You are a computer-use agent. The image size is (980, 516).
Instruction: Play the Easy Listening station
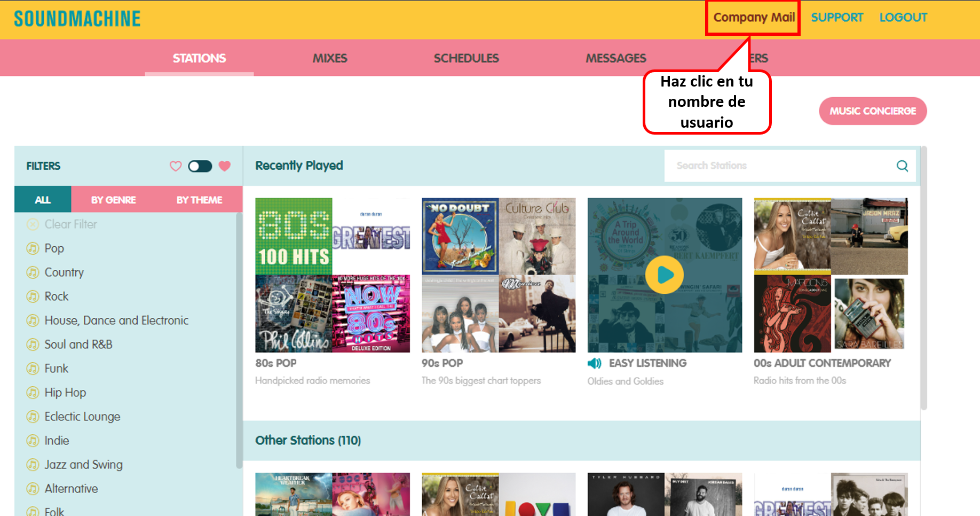[664, 275]
